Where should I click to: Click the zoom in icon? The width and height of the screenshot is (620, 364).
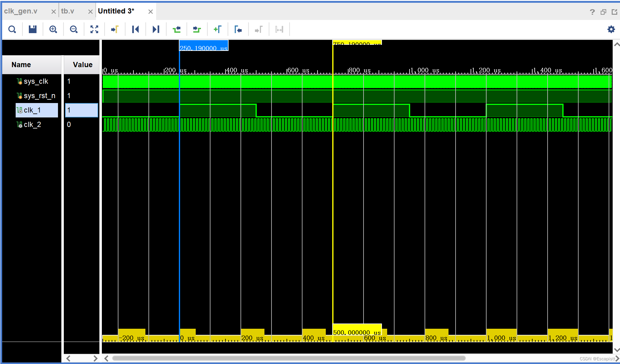pos(53,29)
